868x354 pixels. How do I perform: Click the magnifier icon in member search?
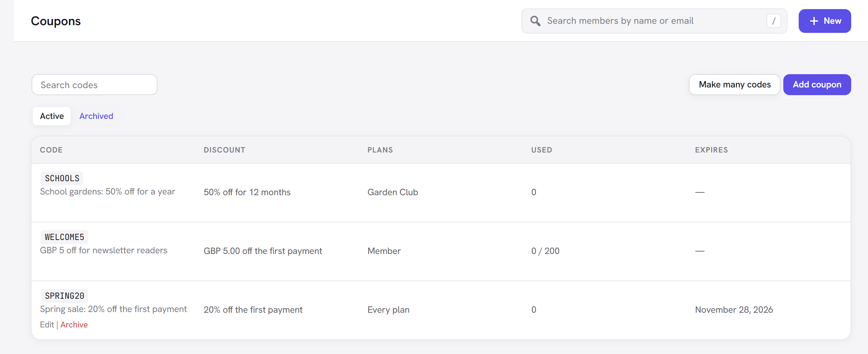coord(535,21)
